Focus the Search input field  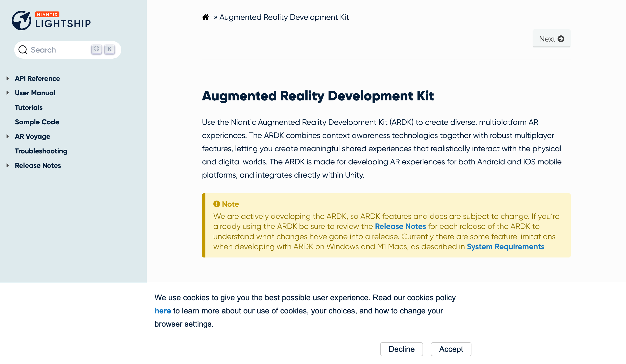(x=67, y=50)
